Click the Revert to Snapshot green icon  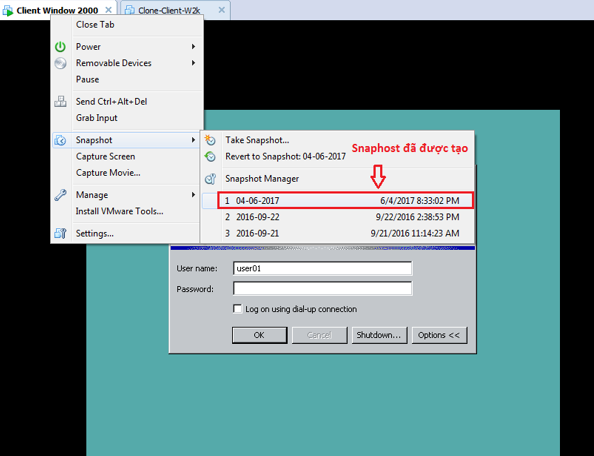click(x=210, y=156)
